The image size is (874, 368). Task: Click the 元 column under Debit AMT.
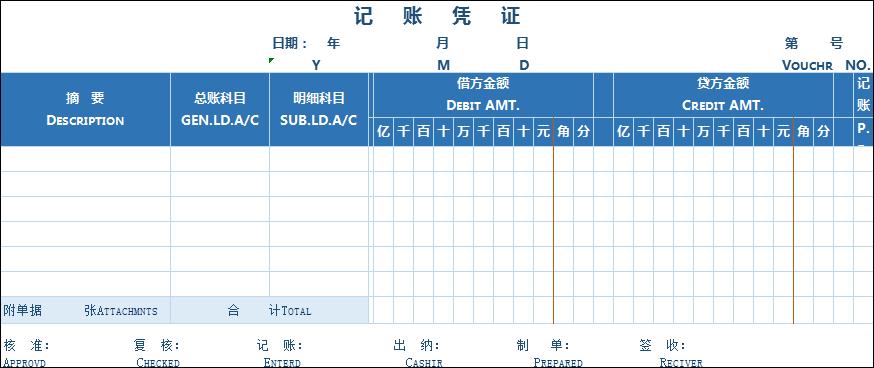tap(543, 132)
